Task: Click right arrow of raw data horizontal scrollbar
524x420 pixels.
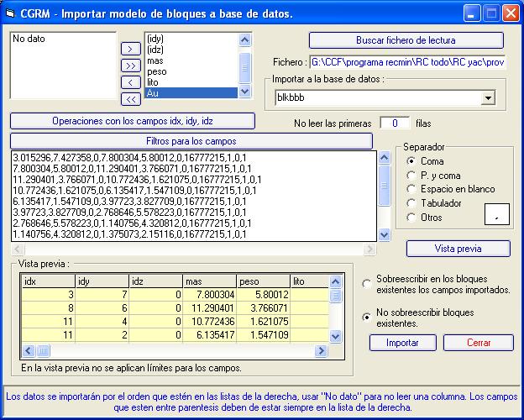Action: pyautogui.click(x=370, y=249)
